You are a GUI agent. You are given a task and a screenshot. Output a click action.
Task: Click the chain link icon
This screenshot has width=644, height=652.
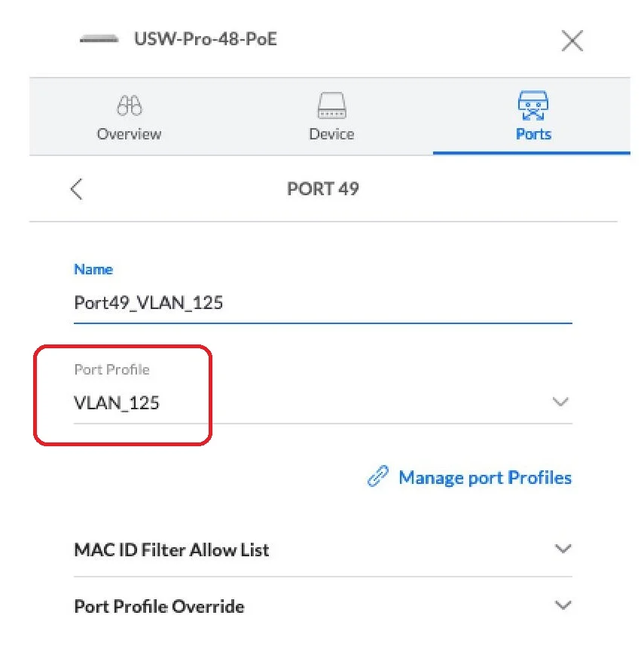[x=378, y=477]
